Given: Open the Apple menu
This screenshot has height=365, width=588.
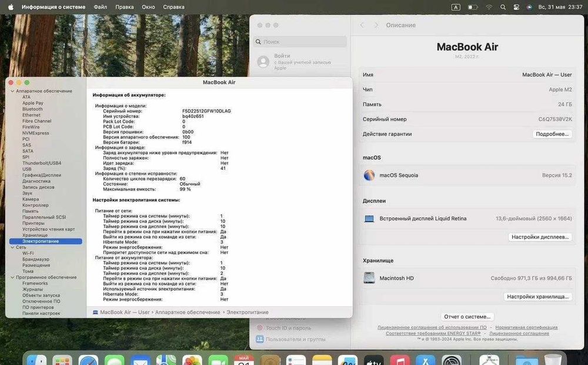Looking at the screenshot, I should click(11, 6).
